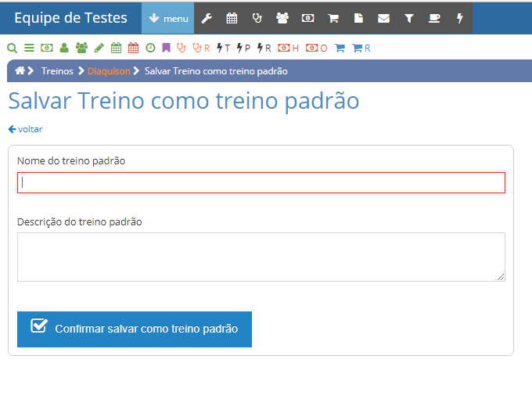Screen dimensions: 532x410
Task: Click the envelope messages icon
Action: (383, 18)
